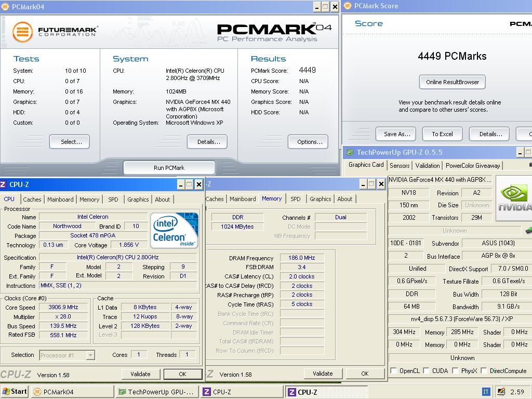
Task: Select the Graphics Card tab in GPU-Z
Action: coord(366,165)
